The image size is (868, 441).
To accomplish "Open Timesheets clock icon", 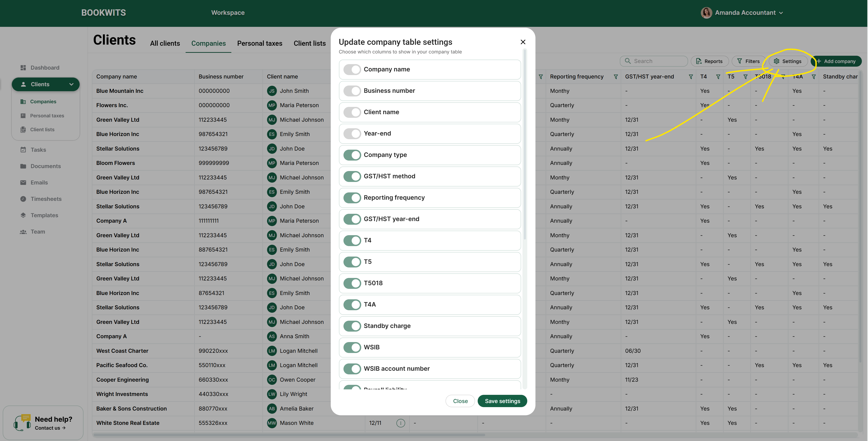I will click(x=23, y=199).
